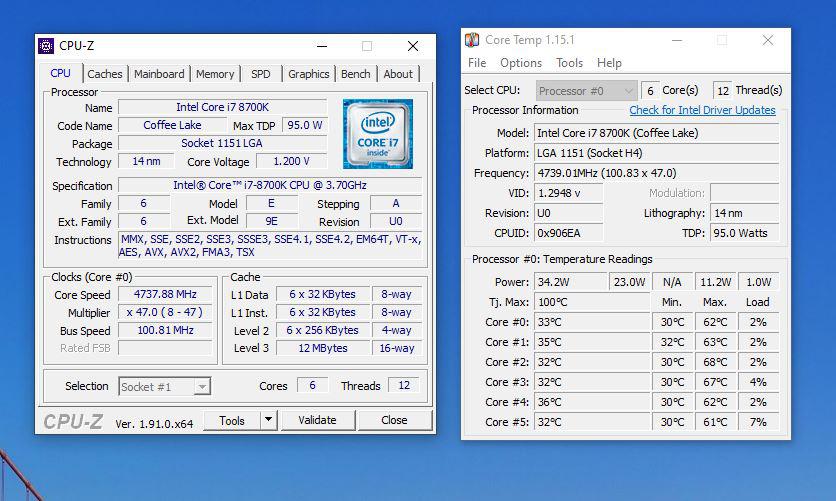The width and height of the screenshot is (836, 501).
Task: Expand the Processor #0 dropdown in Core Temp
Action: pos(586,91)
